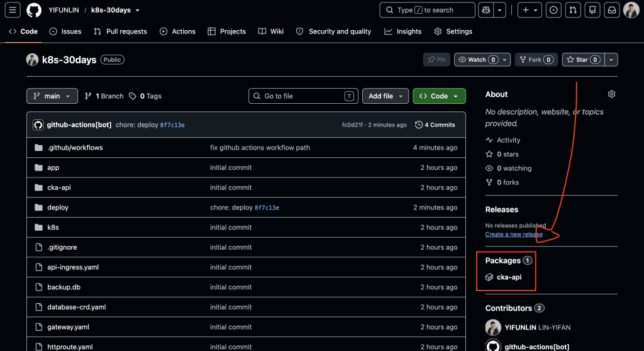Click repository owner avatar beside k8s-30days title
This screenshot has width=644, height=351.
[32, 60]
